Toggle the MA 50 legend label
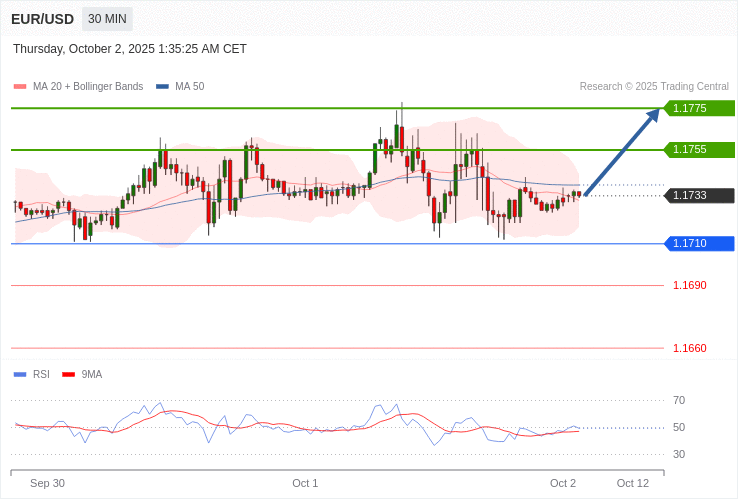The image size is (738, 500). [189, 87]
